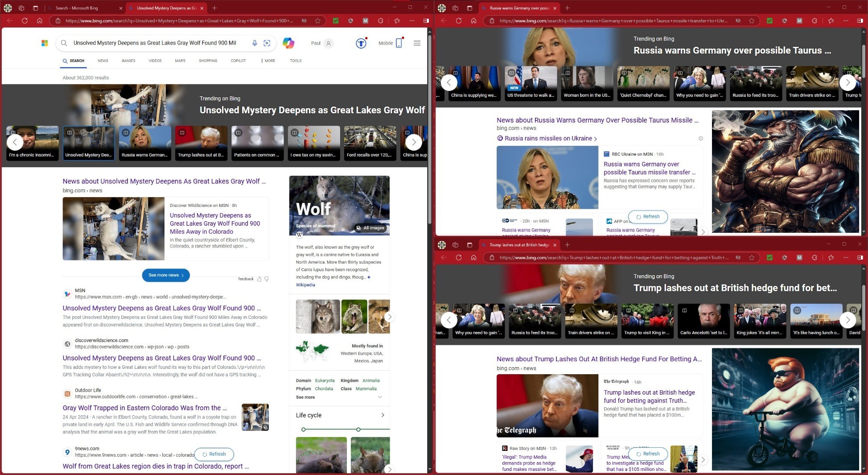Screen dimensions: 868x475
Task: Open workspaces icon in bottom-right Trump window
Action: 455,245
